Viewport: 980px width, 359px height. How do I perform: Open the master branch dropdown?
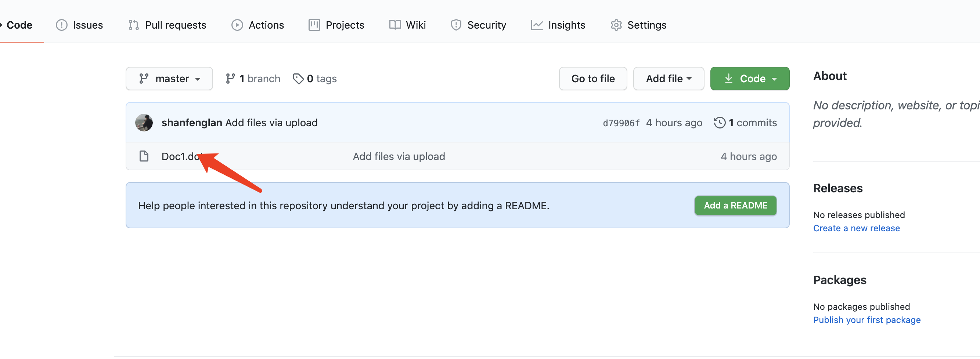pyautogui.click(x=169, y=79)
